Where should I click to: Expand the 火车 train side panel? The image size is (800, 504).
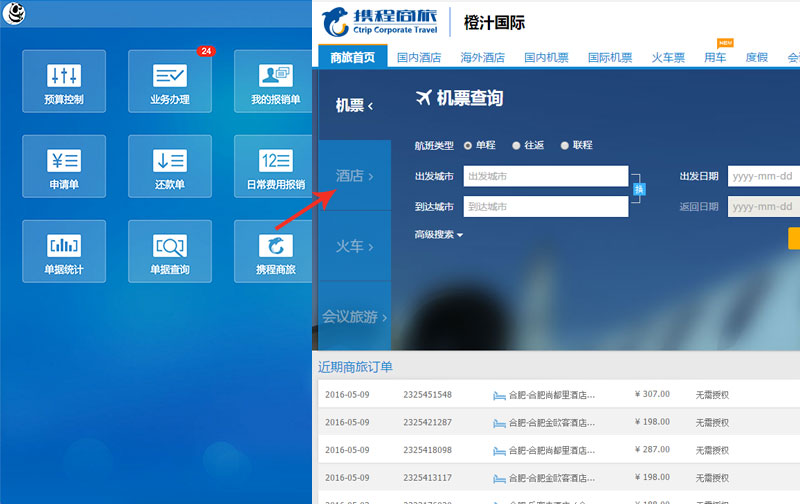tap(355, 246)
